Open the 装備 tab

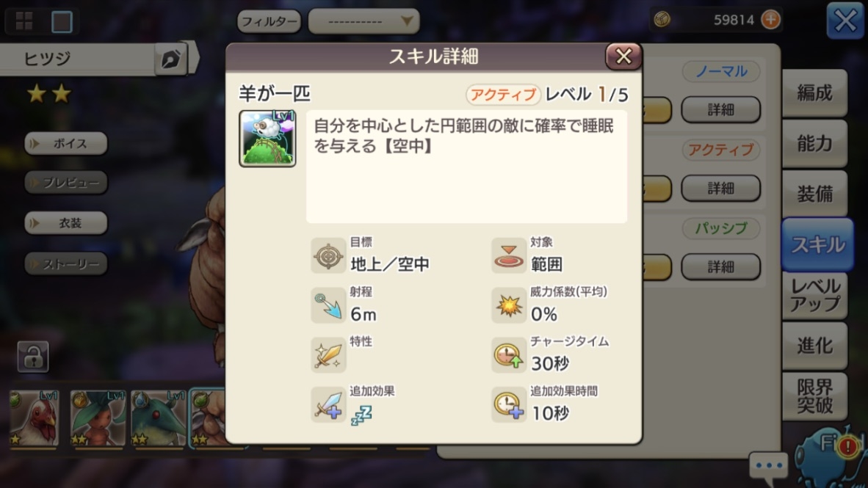pyautogui.click(x=814, y=194)
